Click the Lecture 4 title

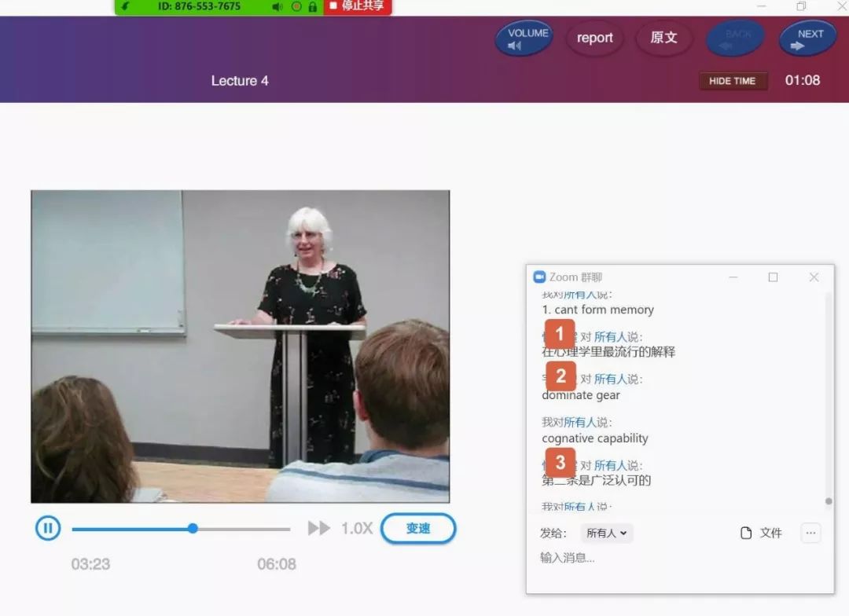point(240,81)
